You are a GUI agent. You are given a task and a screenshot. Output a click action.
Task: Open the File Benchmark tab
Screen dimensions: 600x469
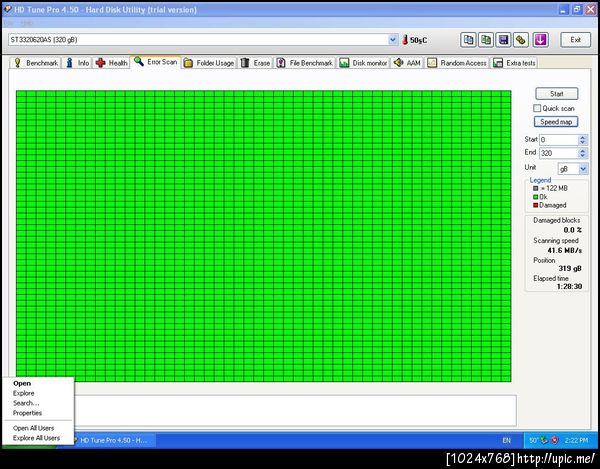pyautogui.click(x=305, y=63)
